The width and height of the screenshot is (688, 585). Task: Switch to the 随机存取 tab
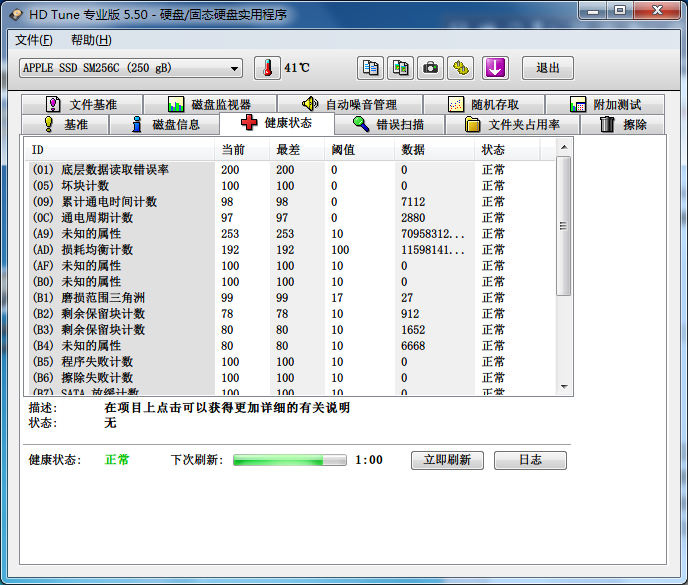[484, 104]
